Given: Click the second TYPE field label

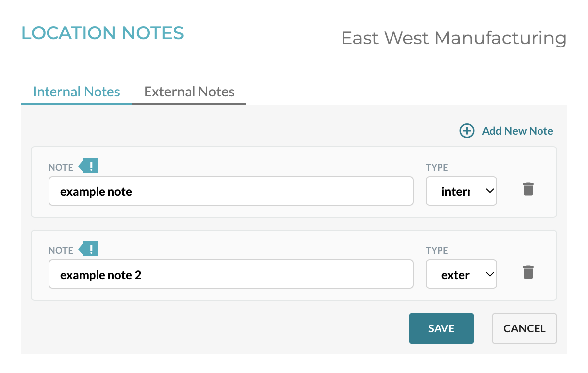Looking at the screenshot, I should click(437, 250).
